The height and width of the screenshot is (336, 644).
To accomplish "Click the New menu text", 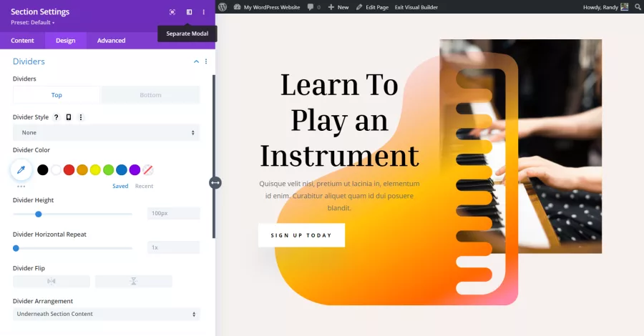I will click(x=343, y=7).
